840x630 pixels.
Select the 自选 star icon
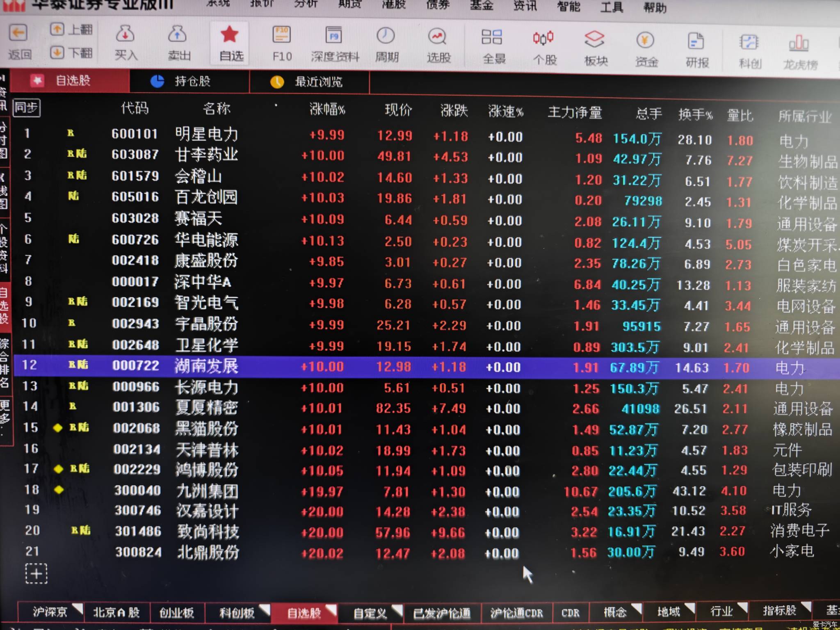229,34
